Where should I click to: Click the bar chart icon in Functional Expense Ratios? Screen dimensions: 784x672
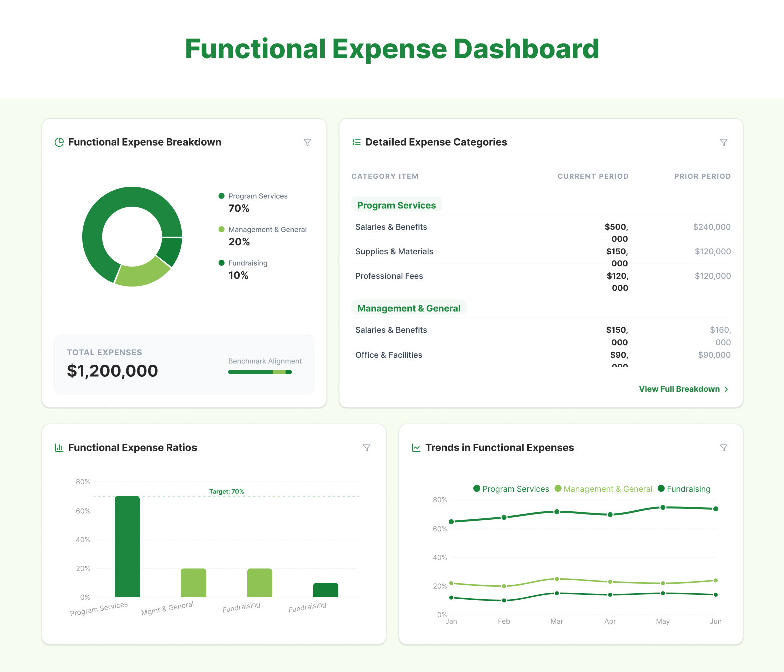pyautogui.click(x=59, y=447)
